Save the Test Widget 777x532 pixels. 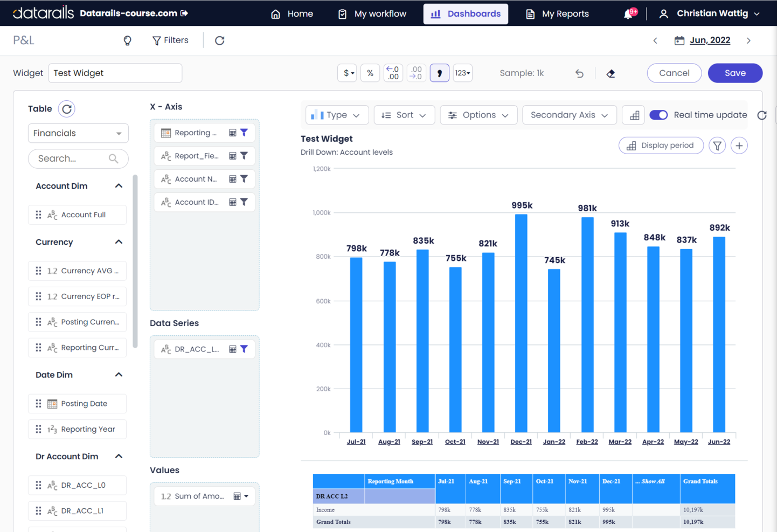click(x=735, y=73)
